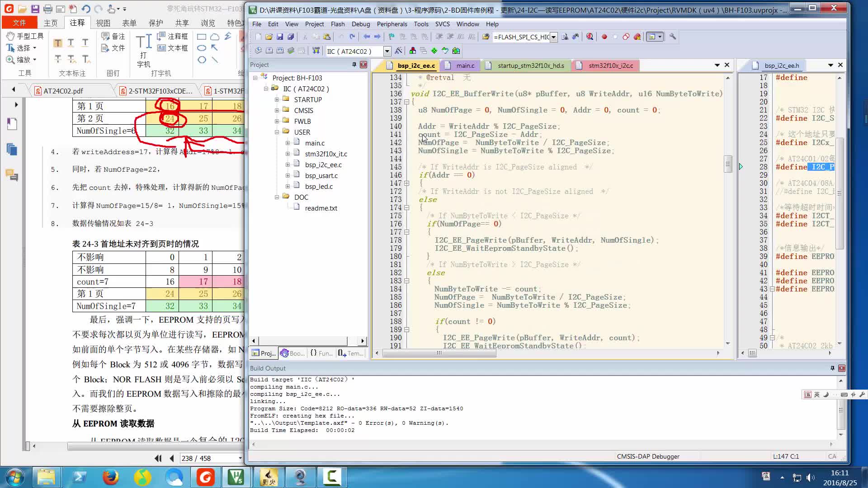Expand the CMSIS folder in project tree

tap(277, 110)
